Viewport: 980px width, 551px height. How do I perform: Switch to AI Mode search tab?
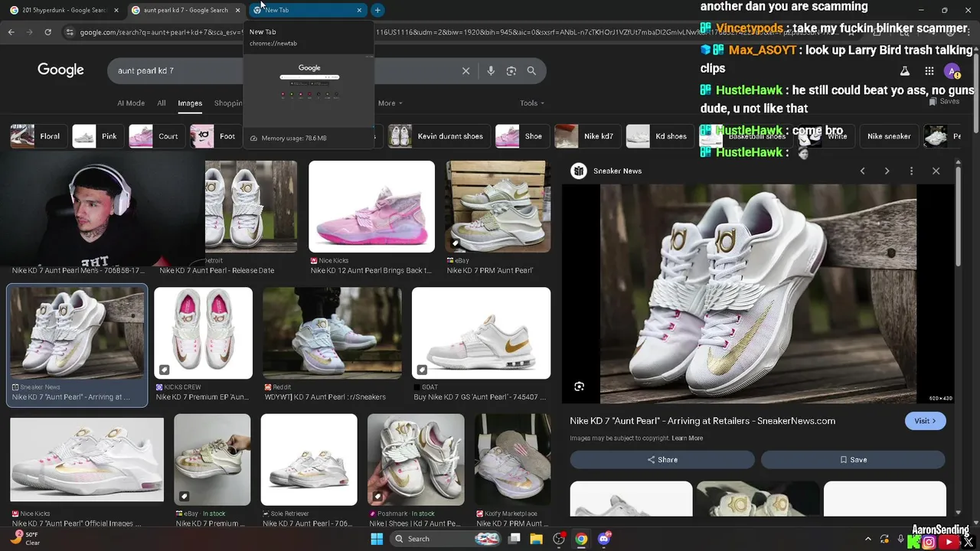[x=131, y=103]
